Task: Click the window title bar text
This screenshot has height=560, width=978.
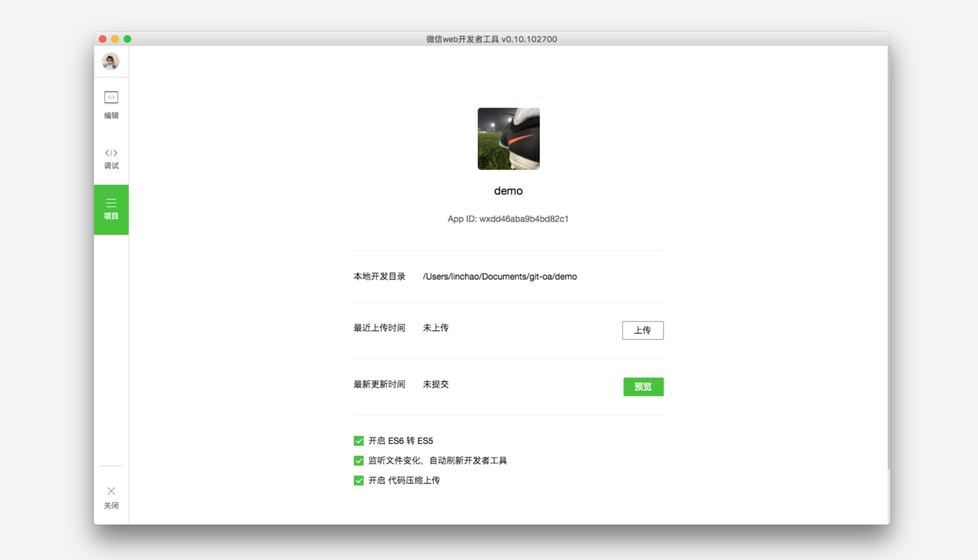Action: pyautogui.click(x=491, y=39)
